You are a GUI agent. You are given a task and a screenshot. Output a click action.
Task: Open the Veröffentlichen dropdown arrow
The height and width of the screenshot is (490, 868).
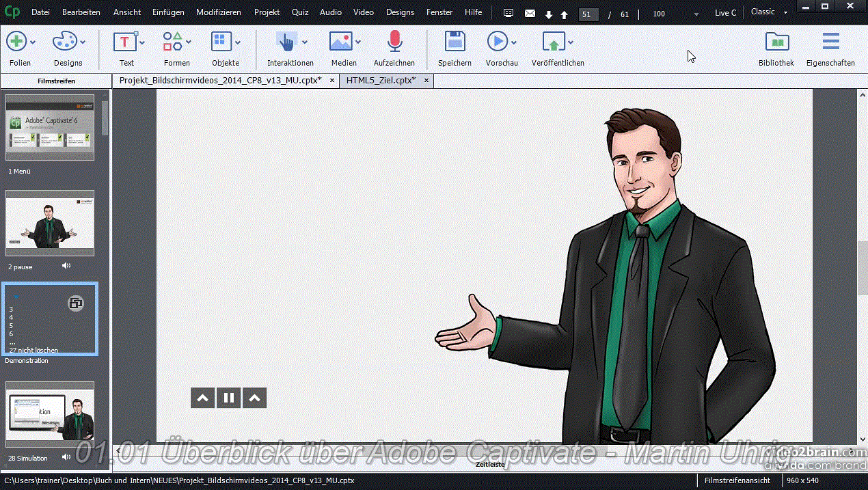[x=570, y=42]
